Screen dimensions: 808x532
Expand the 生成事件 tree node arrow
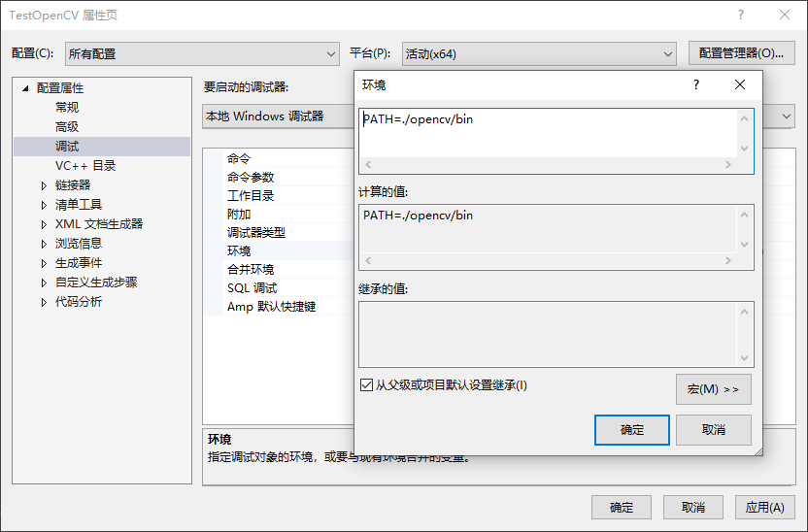tap(44, 263)
